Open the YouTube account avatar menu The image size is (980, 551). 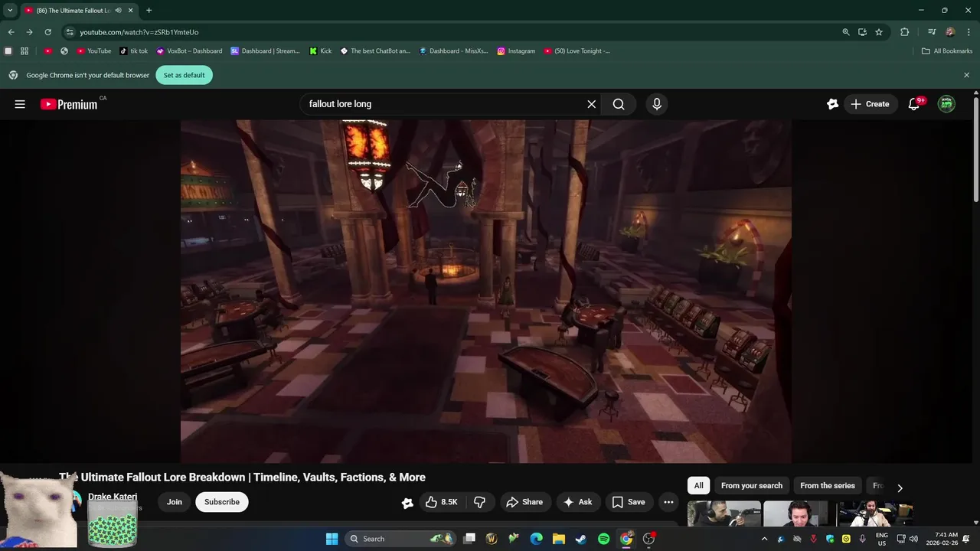[x=946, y=104]
